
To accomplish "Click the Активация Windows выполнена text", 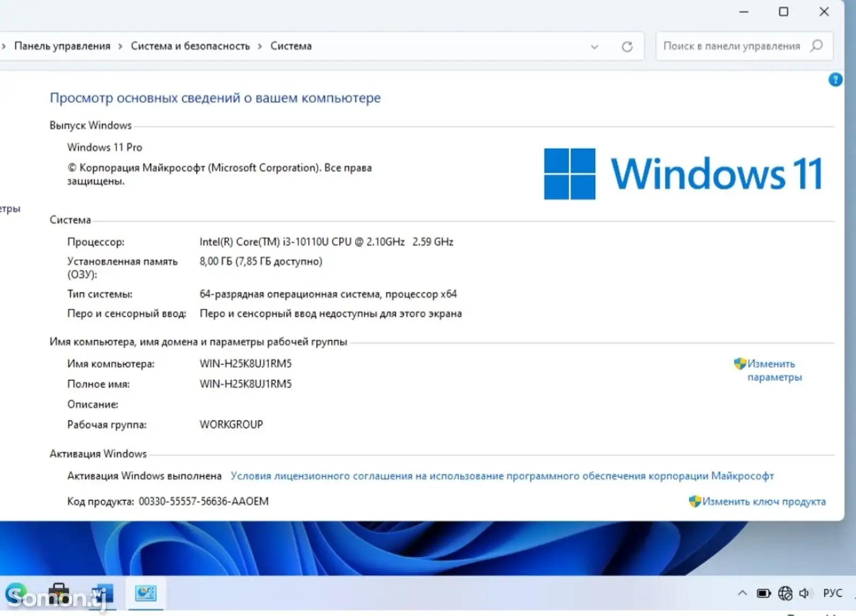I will (144, 476).
